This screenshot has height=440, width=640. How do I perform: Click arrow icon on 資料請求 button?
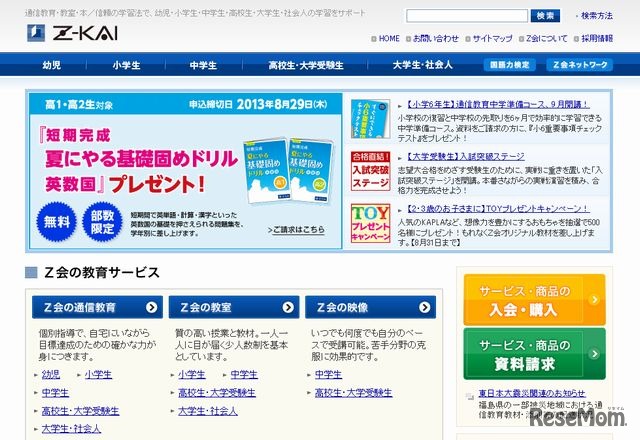594,353
